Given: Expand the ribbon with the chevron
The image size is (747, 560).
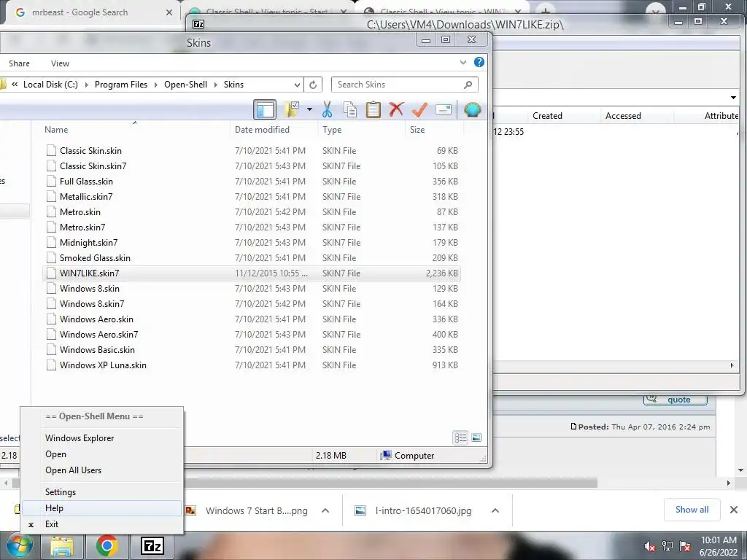Looking at the screenshot, I should [x=463, y=63].
